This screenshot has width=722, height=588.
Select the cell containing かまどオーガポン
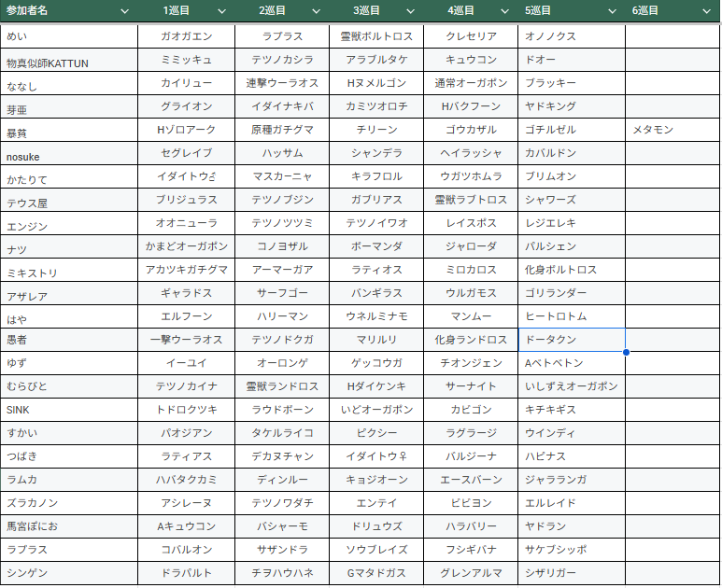pos(187,246)
